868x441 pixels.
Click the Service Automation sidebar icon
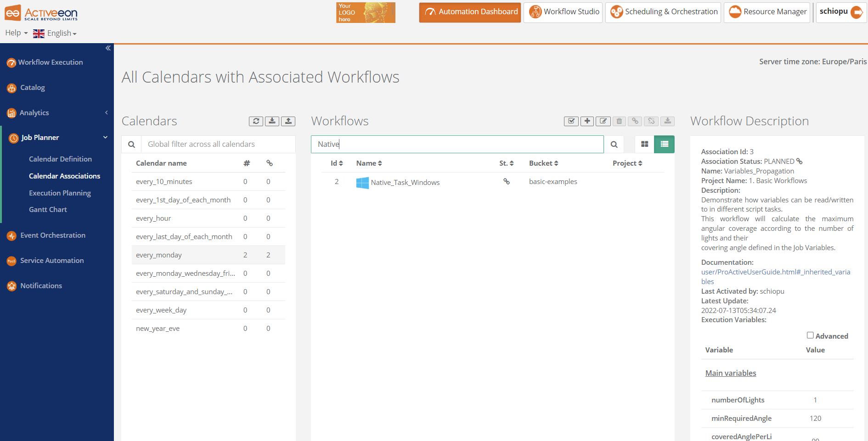tap(11, 261)
